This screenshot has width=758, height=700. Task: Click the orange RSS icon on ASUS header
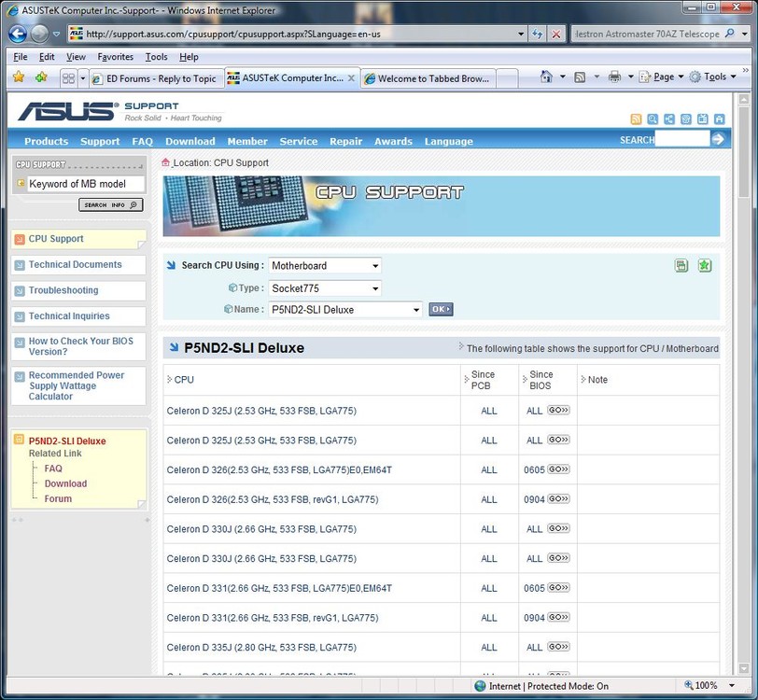637,119
